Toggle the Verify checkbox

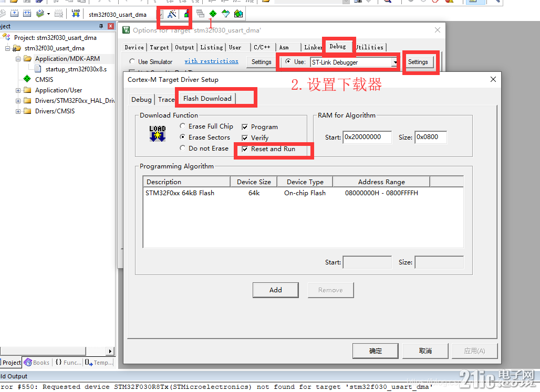245,138
